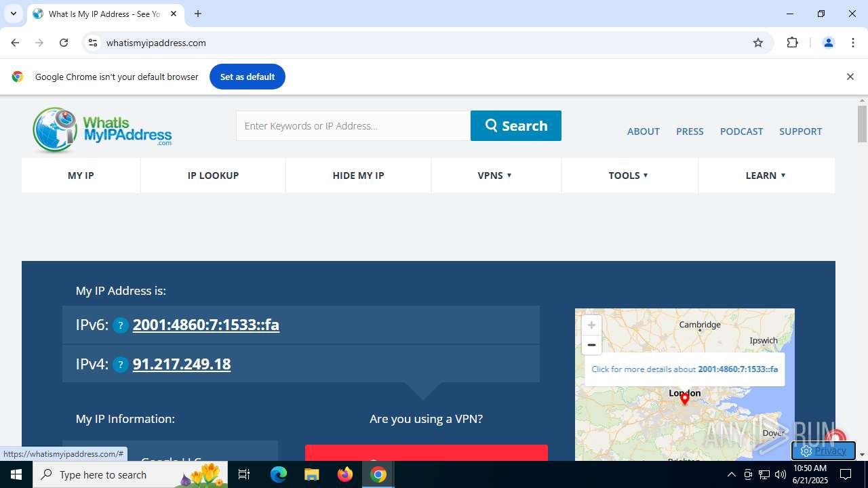Image resolution: width=868 pixels, height=488 pixels.
Task: Open network settings in system tray
Action: [x=764, y=474]
